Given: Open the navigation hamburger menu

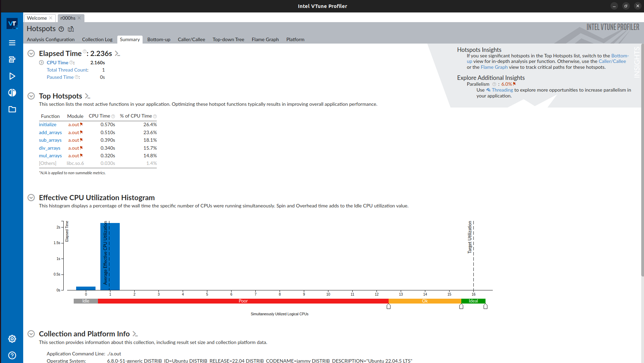Looking at the screenshot, I should tap(12, 43).
